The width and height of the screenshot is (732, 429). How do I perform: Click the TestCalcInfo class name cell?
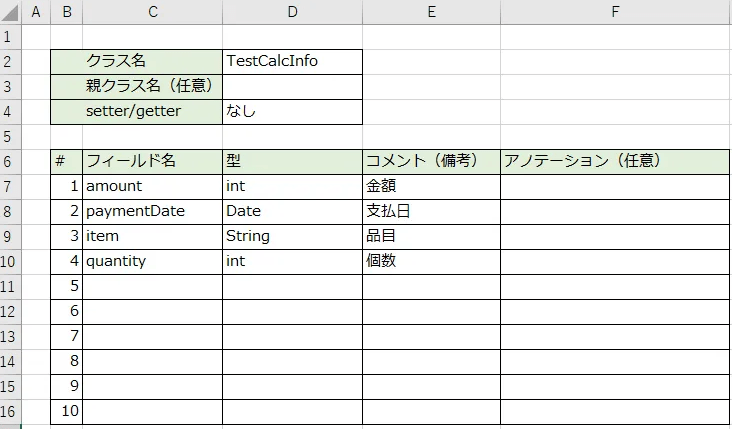[292, 62]
